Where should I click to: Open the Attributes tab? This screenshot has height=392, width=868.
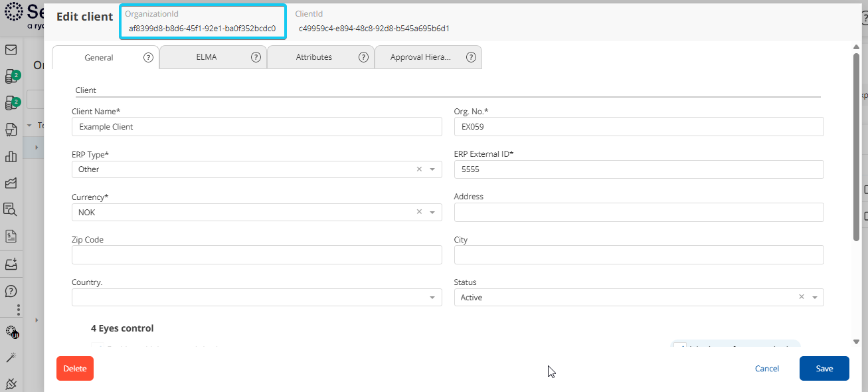(x=313, y=57)
